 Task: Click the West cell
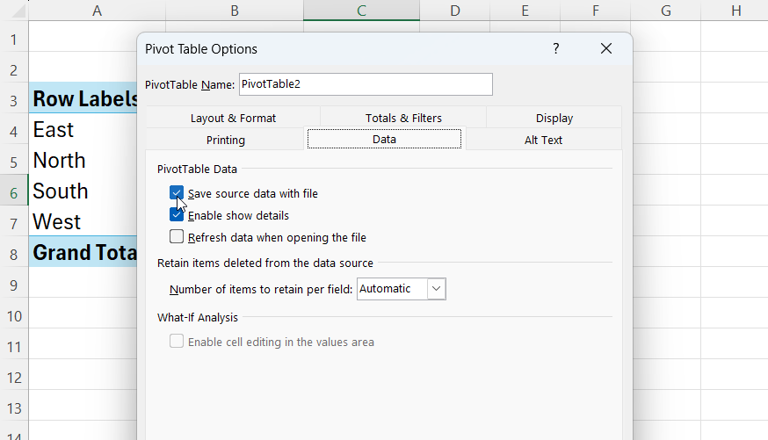point(83,222)
